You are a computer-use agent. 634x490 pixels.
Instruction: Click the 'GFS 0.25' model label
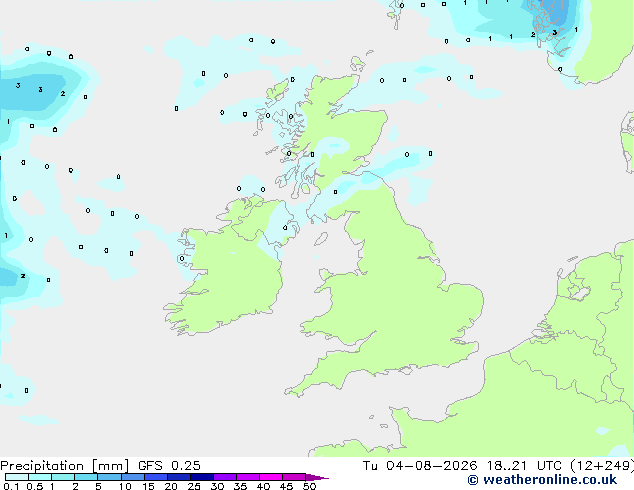click(x=169, y=466)
